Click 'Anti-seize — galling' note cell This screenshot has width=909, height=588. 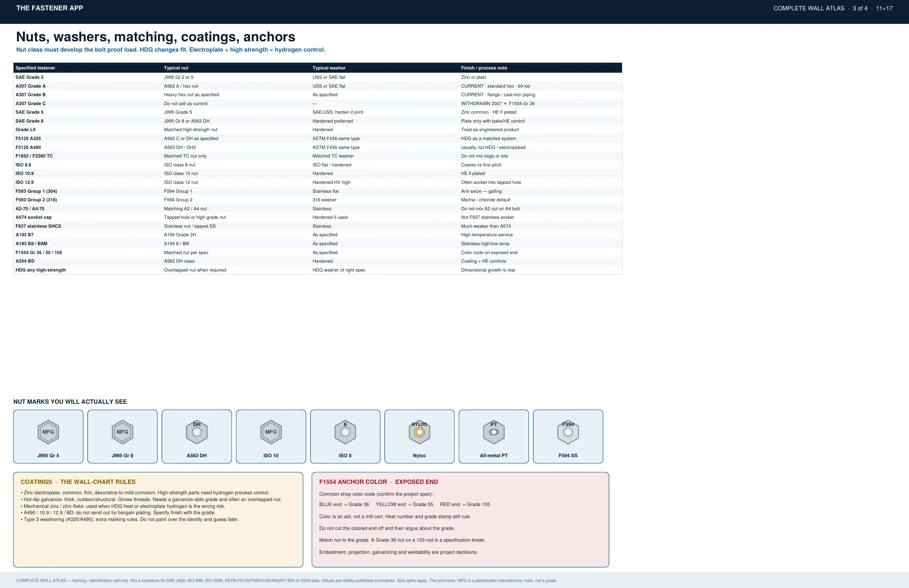[x=481, y=191]
